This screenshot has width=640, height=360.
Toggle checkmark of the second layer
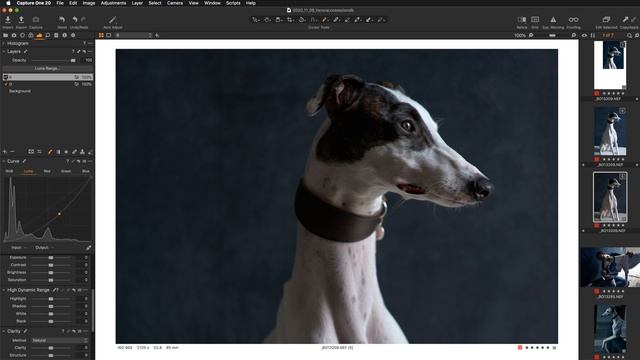pos(6,84)
